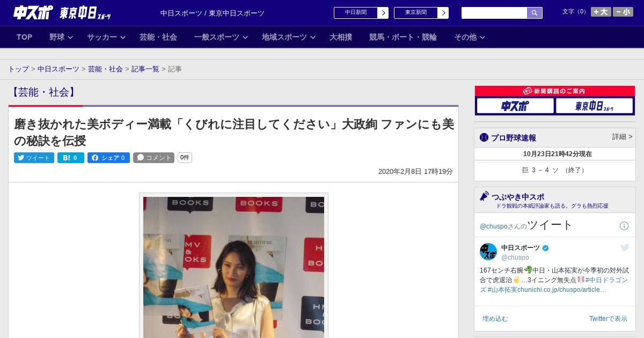Click the 0件 comment count bubble
Viewport: 644px width, 338px height.
click(x=185, y=158)
